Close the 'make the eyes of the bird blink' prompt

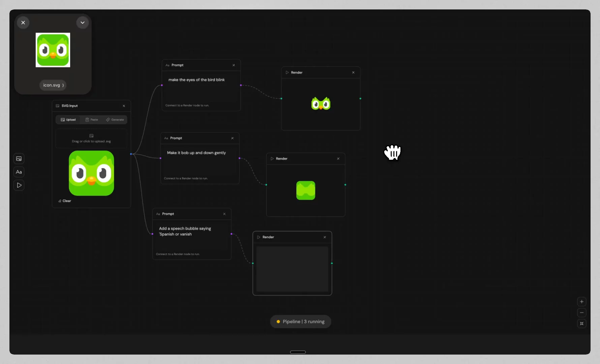[234, 65]
